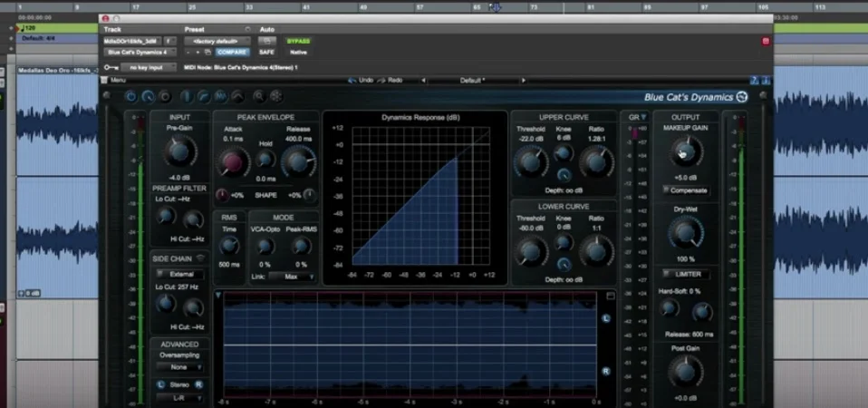The image size is (868, 408).
Task: Click the Pro Tools timeline playhead marker
Action: (x=495, y=7)
